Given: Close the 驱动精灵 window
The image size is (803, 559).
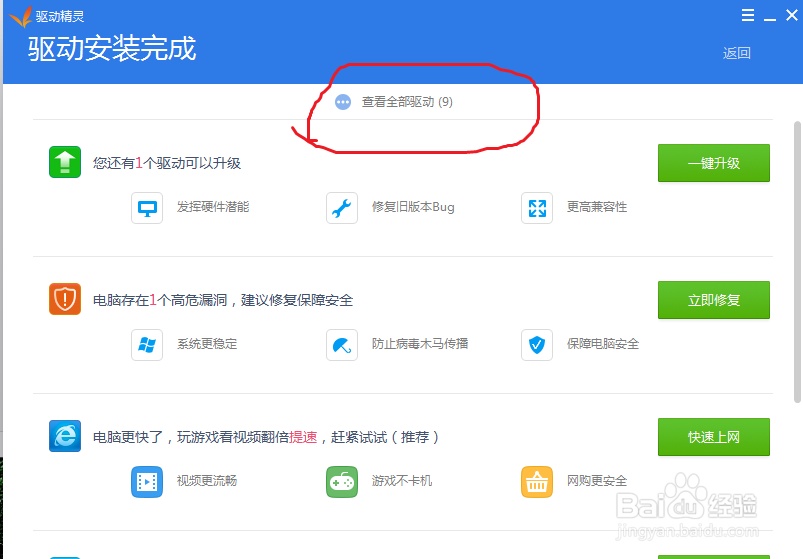Looking at the screenshot, I should coord(792,15).
